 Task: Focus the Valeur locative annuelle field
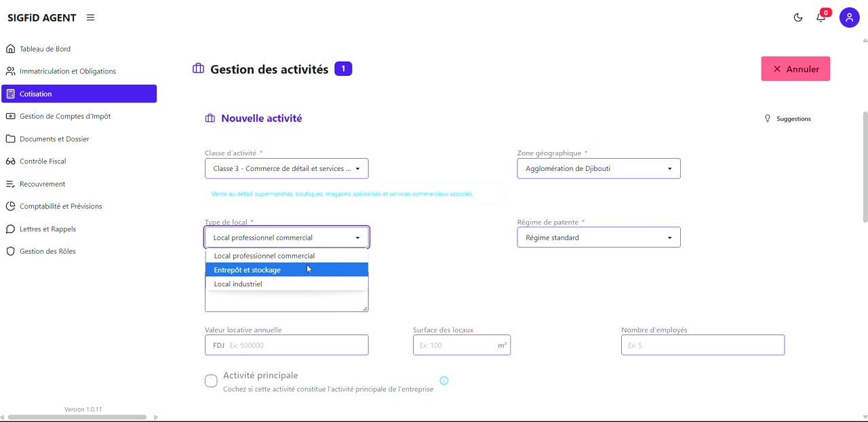(297, 345)
